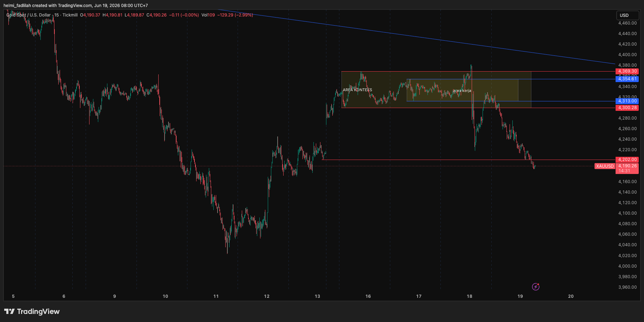Image resolution: width=644 pixels, height=322 pixels.
Task: Click the H4,190.81 high value
Action: point(113,15)
